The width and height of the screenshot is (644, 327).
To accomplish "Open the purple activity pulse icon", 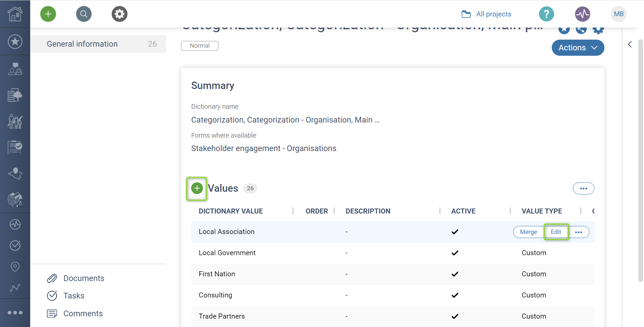I will click(583, 14).
